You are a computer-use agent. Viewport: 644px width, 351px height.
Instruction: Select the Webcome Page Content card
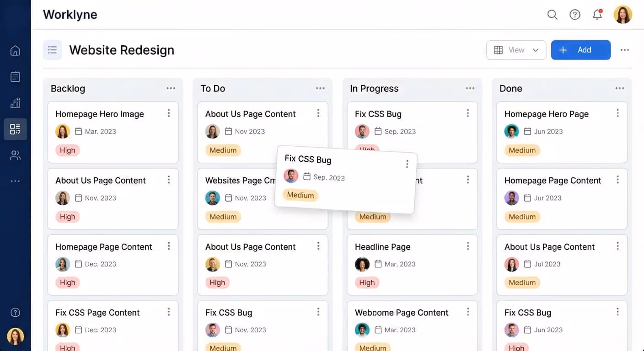click(402, 312)
